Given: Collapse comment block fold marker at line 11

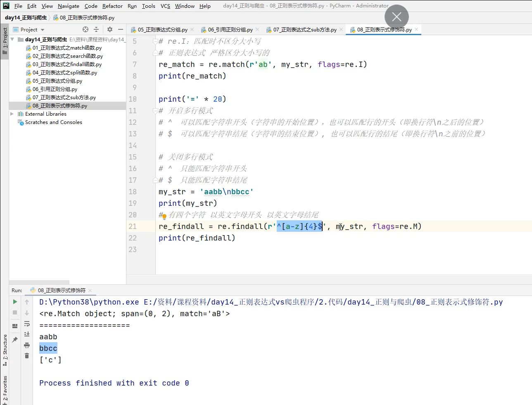Looking at the screenshot, I should 155,110.
